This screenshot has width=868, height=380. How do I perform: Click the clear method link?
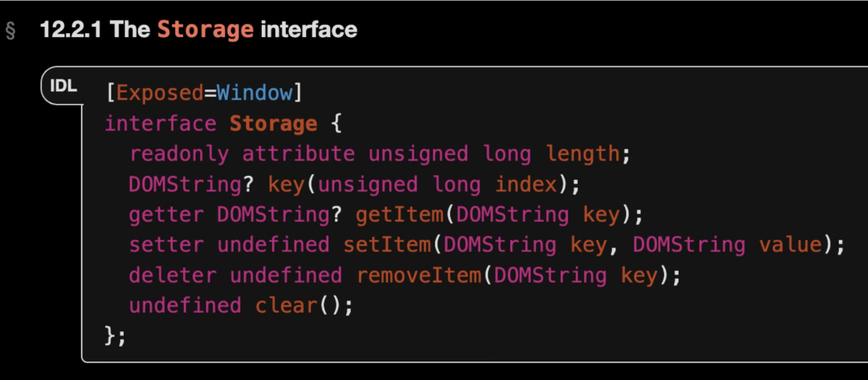286,305
